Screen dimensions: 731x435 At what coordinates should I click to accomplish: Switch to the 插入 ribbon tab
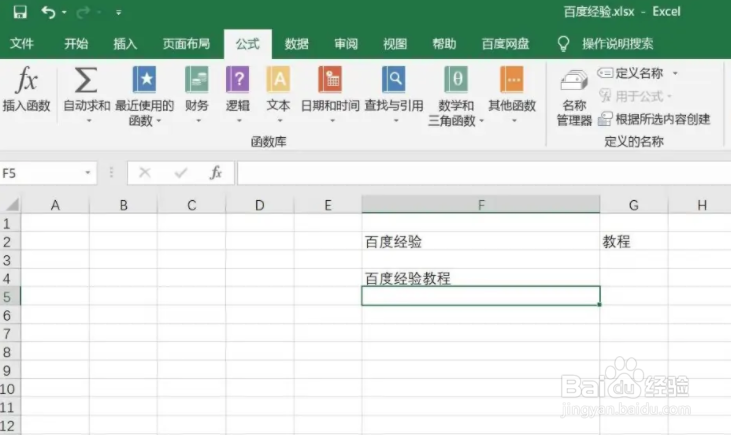coord(125,44)
